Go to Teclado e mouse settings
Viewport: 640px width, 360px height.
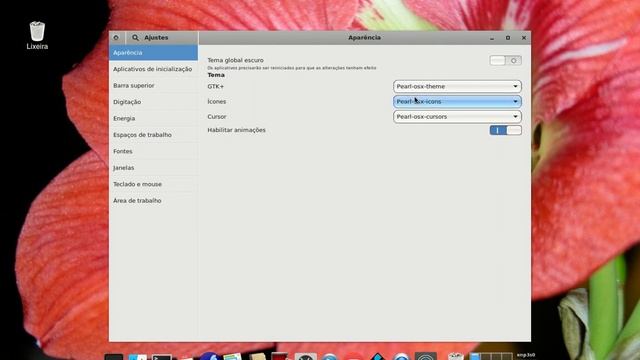click(x=153, y=184)
